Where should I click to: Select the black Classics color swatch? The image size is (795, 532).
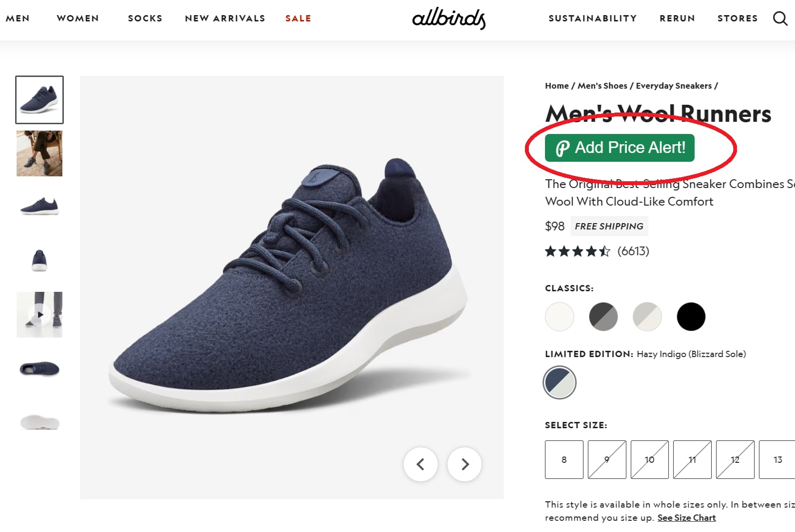(691, 316)
